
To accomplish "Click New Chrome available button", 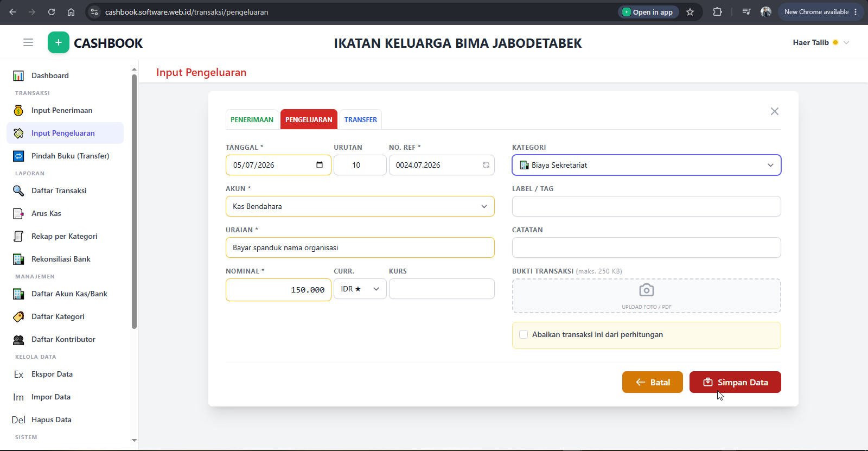I will pos(820,12).
